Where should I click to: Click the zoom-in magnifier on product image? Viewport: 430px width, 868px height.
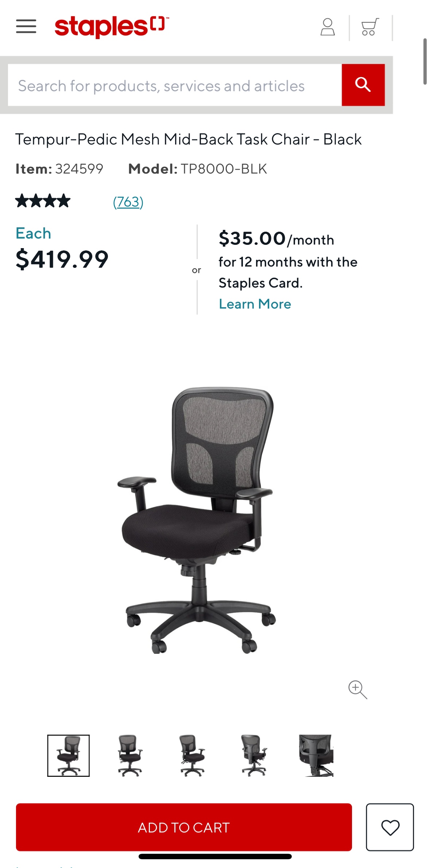coord(357,689)
